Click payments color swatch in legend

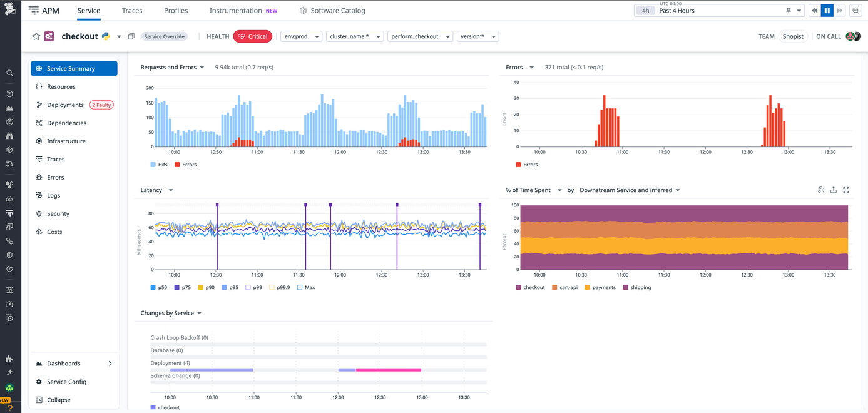tap(587, 288)
